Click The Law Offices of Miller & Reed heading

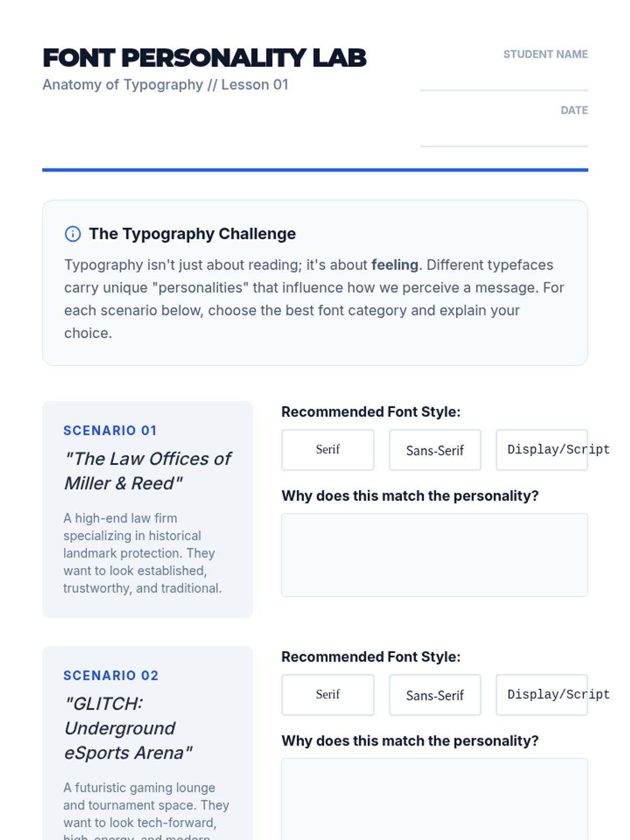coord(148,471)
